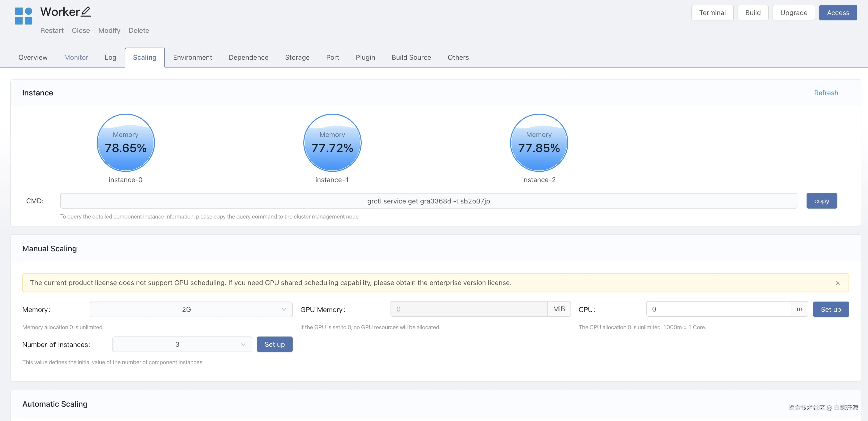Image resolution: width=868 pixels, height=421 pixels.
Task: Copy the grctl command
Action: tap(821, 201)
